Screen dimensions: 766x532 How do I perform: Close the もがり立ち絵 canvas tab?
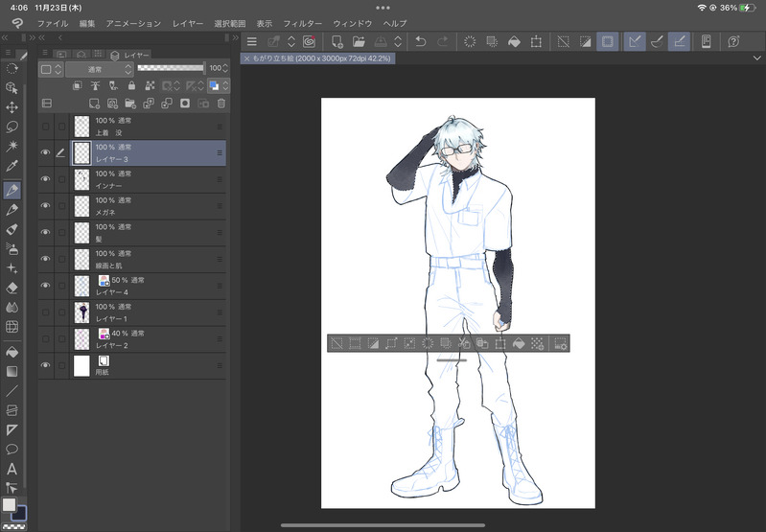click(x=247, y=58)
